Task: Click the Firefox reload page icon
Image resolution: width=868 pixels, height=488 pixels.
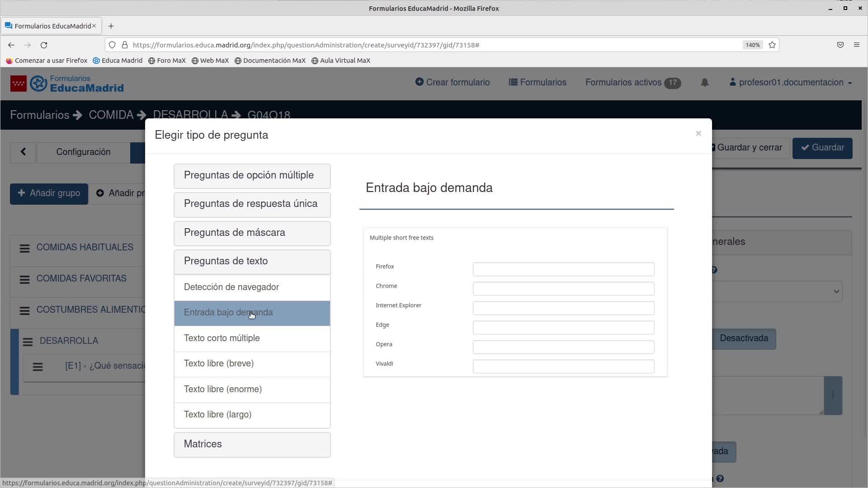Action: (x=44, y=45)
